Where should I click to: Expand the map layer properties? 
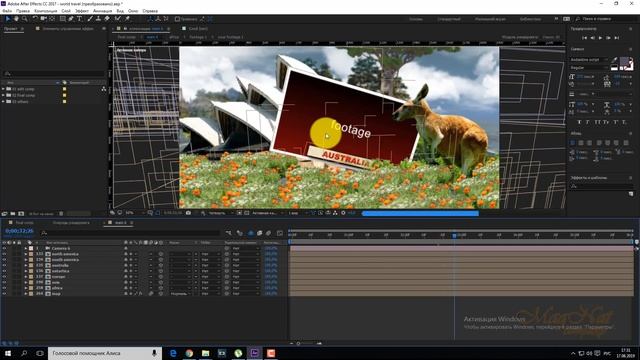coord(26,293)
